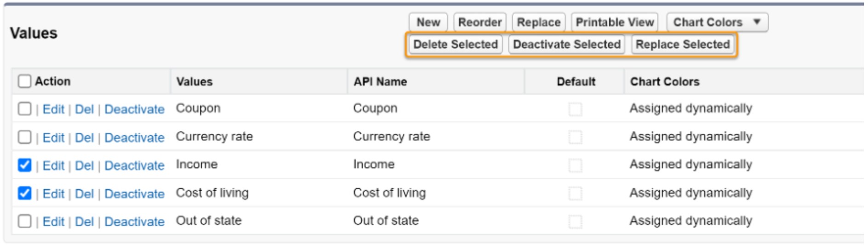Delete the Currency rate value
This screenshot has width=868, height=250.
pyautogui.click(x=84, y=137)
